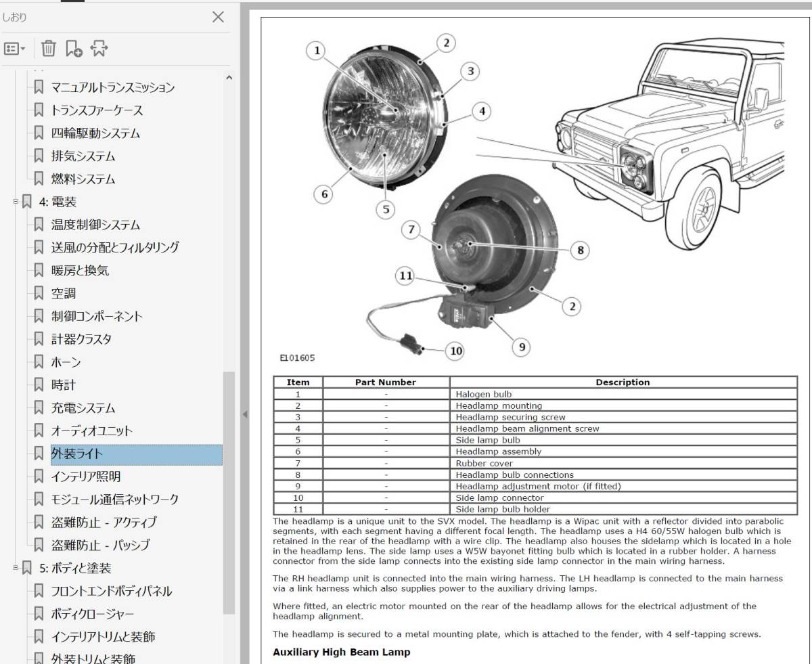Open bookmark ボディクロージャー
Image resolution: width=812 pixels, height=664 pixels.
pyautogui.click(x=93, y=614)
